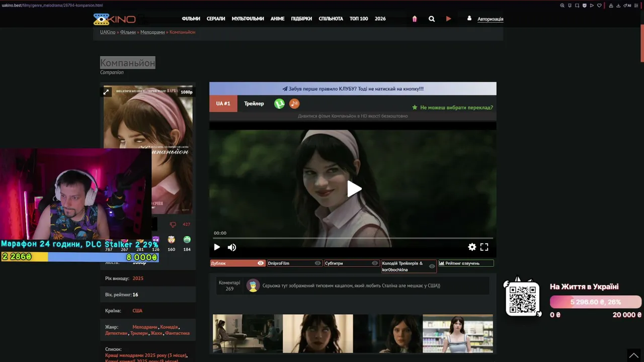
Task: Click the thumbs-down dislike icon
Action: click(173, 225)
